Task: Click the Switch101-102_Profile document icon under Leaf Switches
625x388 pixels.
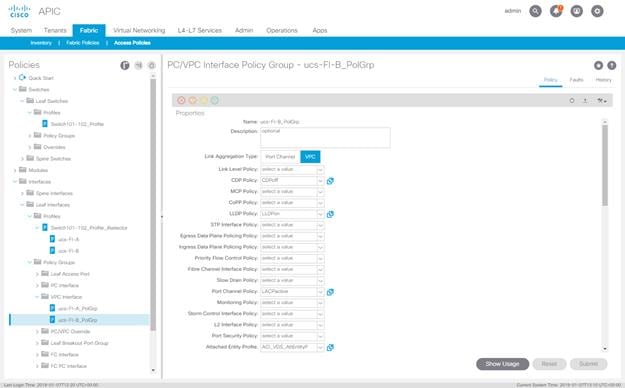Action: pos(45,124)
